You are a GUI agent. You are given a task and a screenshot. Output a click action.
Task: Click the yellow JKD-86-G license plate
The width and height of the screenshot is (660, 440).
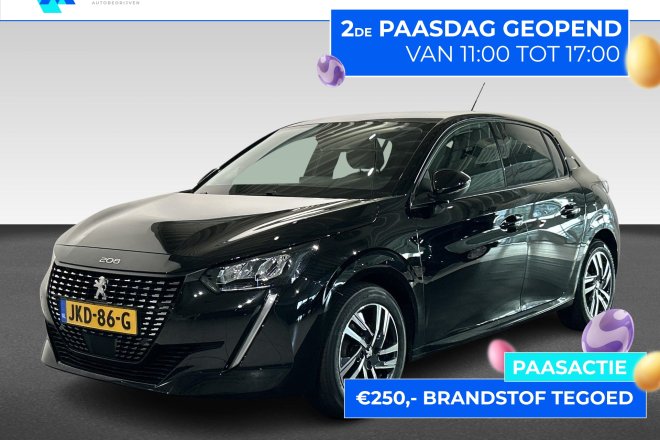pos(100,317)
